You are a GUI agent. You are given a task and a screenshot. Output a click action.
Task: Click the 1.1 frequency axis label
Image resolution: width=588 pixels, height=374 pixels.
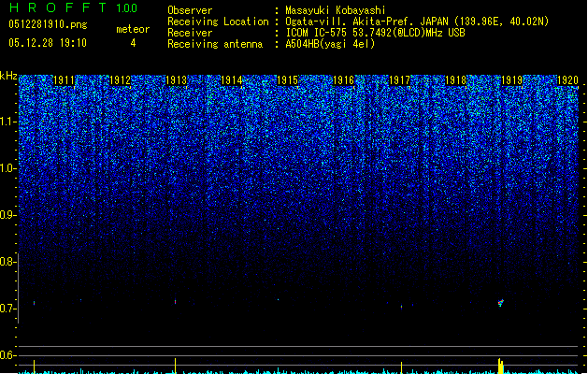pyautogui.click(x=7, y=122)
